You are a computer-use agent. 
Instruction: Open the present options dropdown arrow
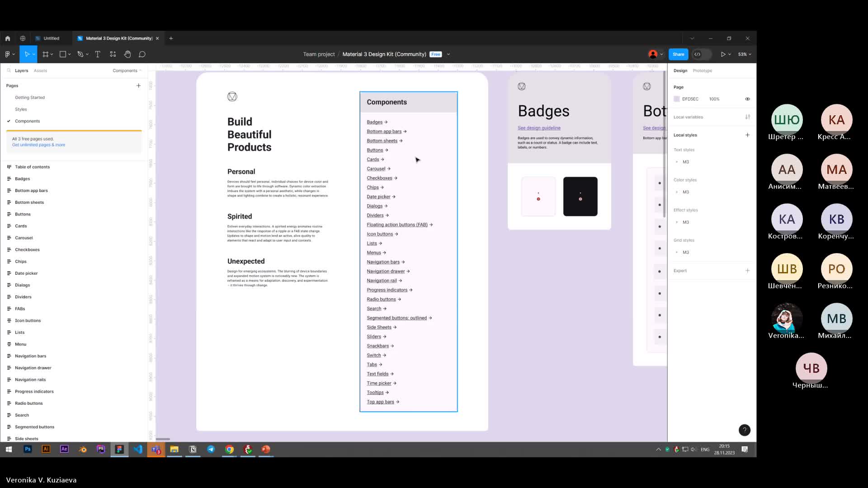(x=730, y=55)
